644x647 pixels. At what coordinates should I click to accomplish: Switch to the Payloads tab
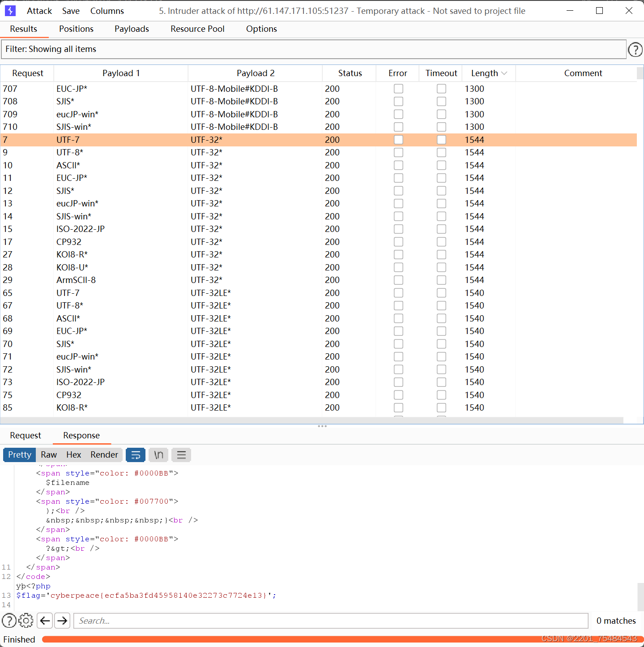(x=132, y=29)
